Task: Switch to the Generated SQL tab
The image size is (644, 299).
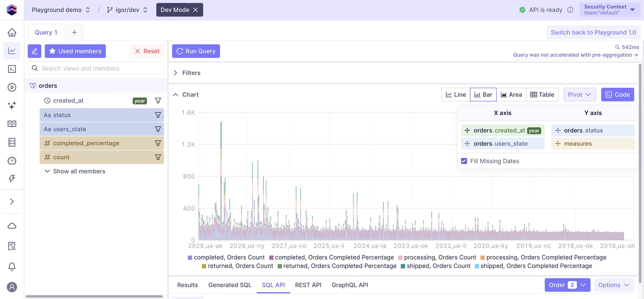Action: (x=230, y=285)
